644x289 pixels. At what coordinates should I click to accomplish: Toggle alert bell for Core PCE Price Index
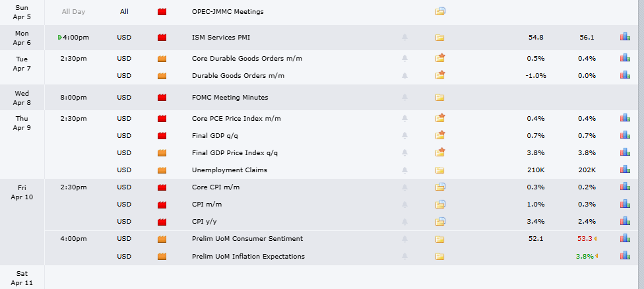[x=404, y=119]
